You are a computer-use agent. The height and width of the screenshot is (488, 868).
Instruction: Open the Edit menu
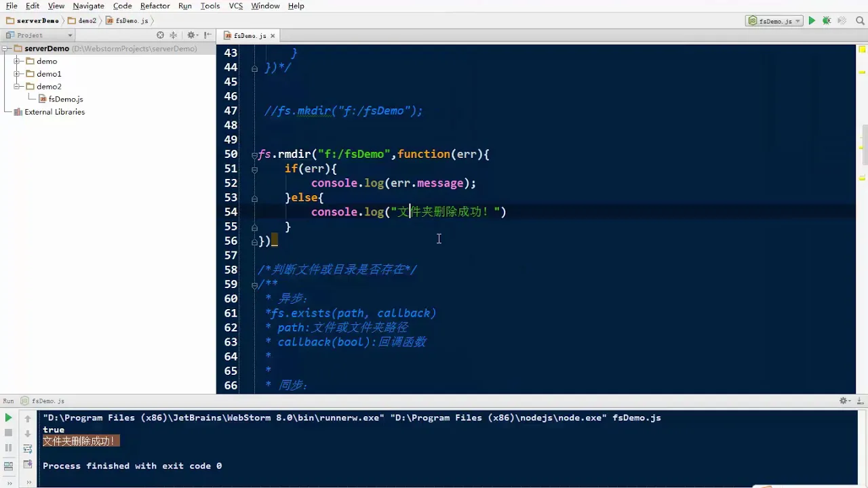pos(33,5)
